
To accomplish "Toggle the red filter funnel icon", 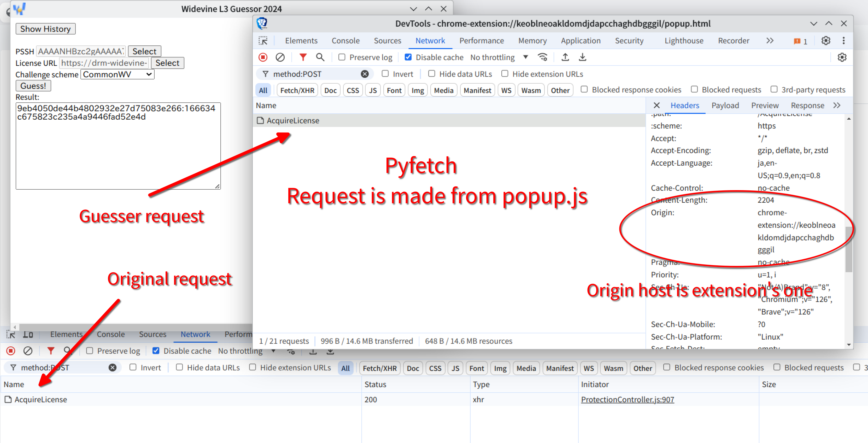I will [x=303, y=57].
